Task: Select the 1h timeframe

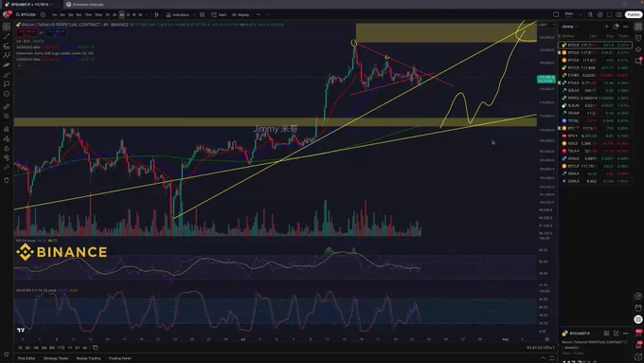Action: click(x=108, y=15)
